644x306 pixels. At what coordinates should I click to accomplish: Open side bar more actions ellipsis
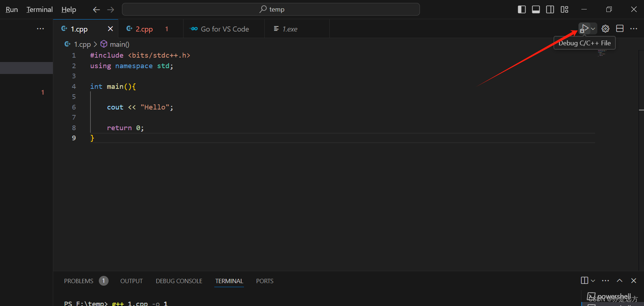coord(40,29)
